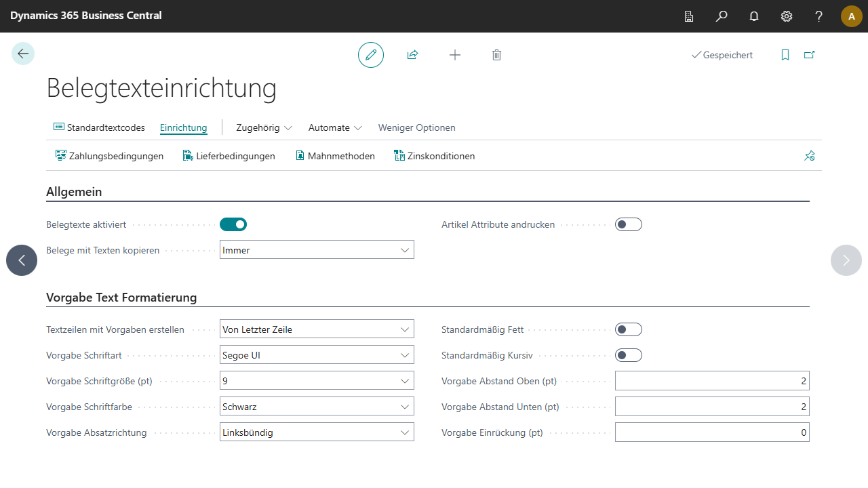Expand the Vorgabe Schriftart dropdown
This screenshot has height=488, width=868.
pyautogui.click(x=317, y=355)
